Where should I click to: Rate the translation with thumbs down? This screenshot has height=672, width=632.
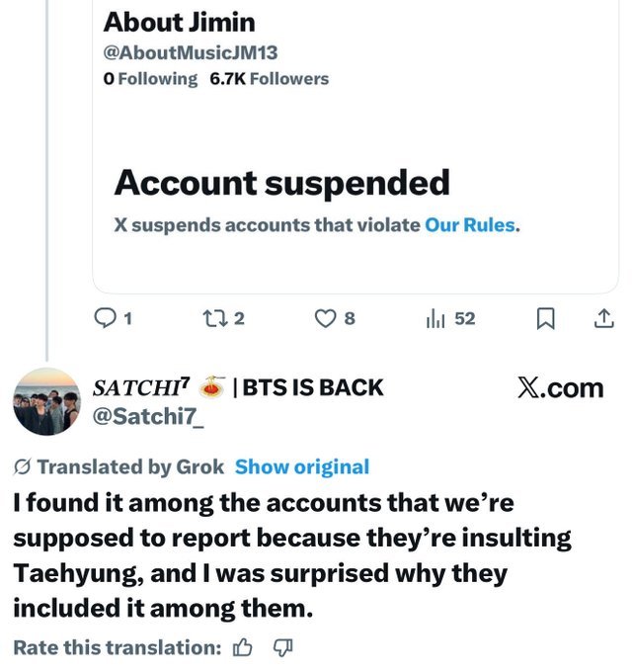click(x=282, y=647)
